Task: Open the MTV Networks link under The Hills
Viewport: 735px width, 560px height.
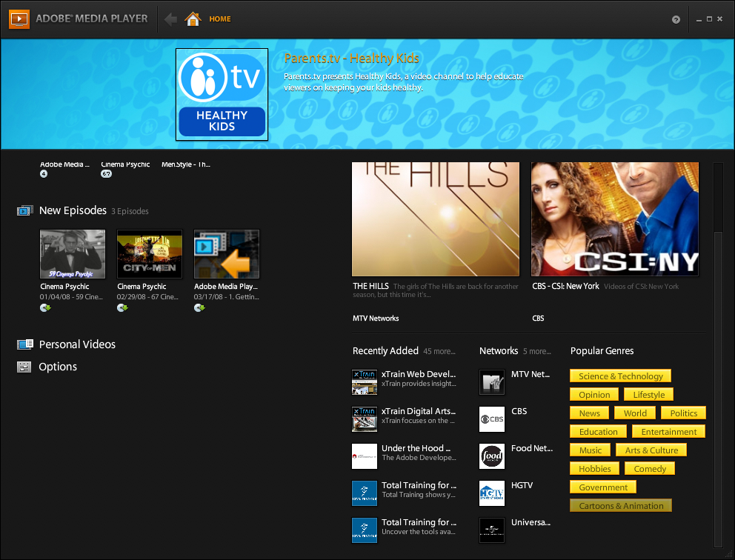Action: pyautogui.click(x=376, y=319)
